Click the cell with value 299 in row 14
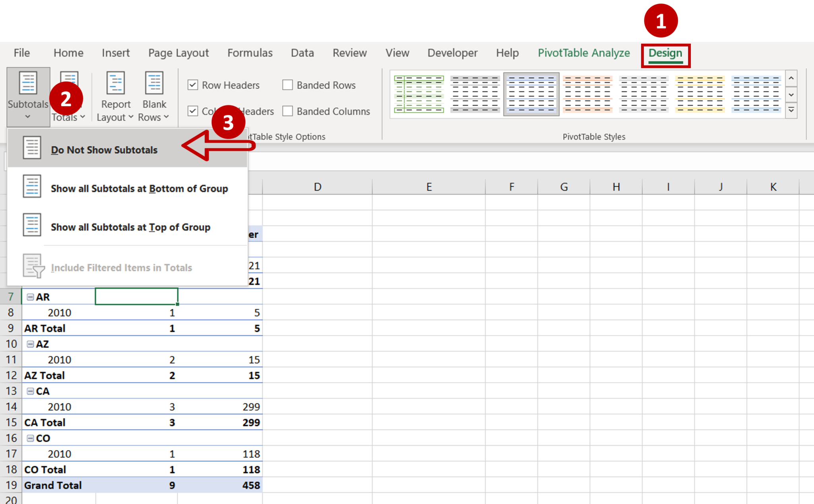Viewport: 814px width, 504px height. coord(220,407)
